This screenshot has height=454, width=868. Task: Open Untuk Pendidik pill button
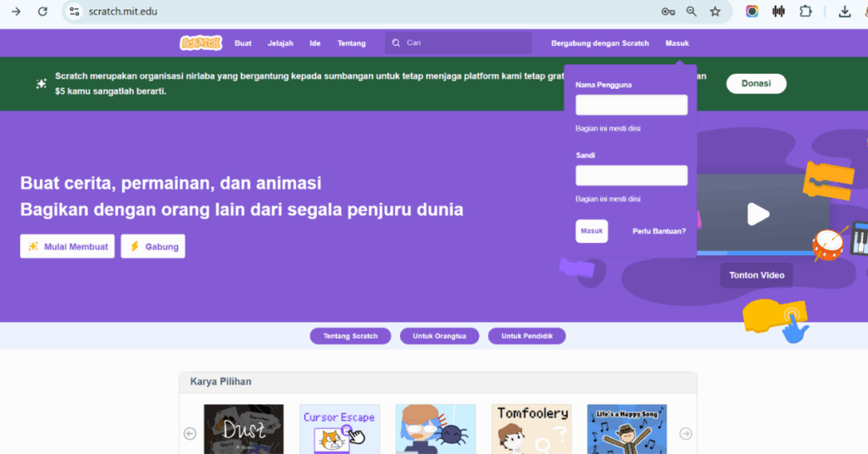527,335
